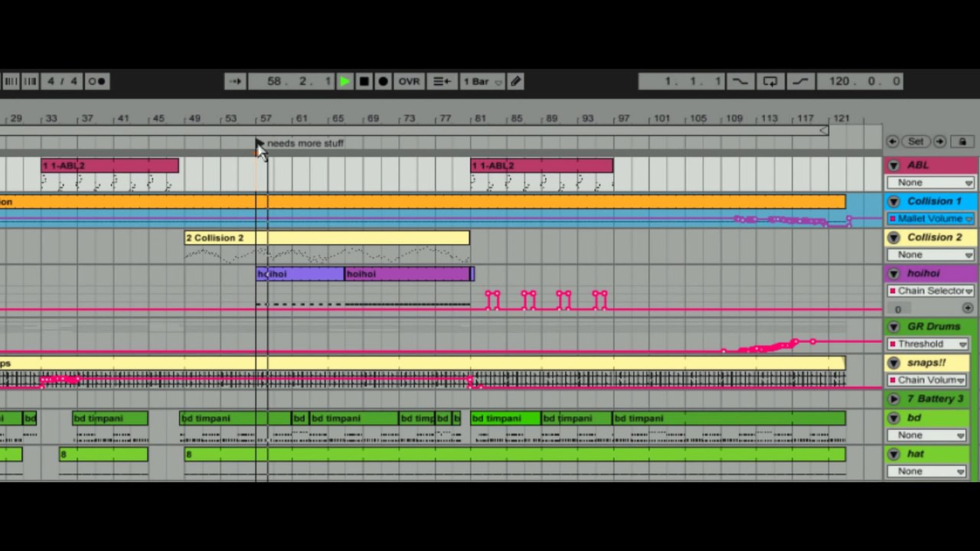Add automation lane on hoihoi track

[x=968, y=308]
